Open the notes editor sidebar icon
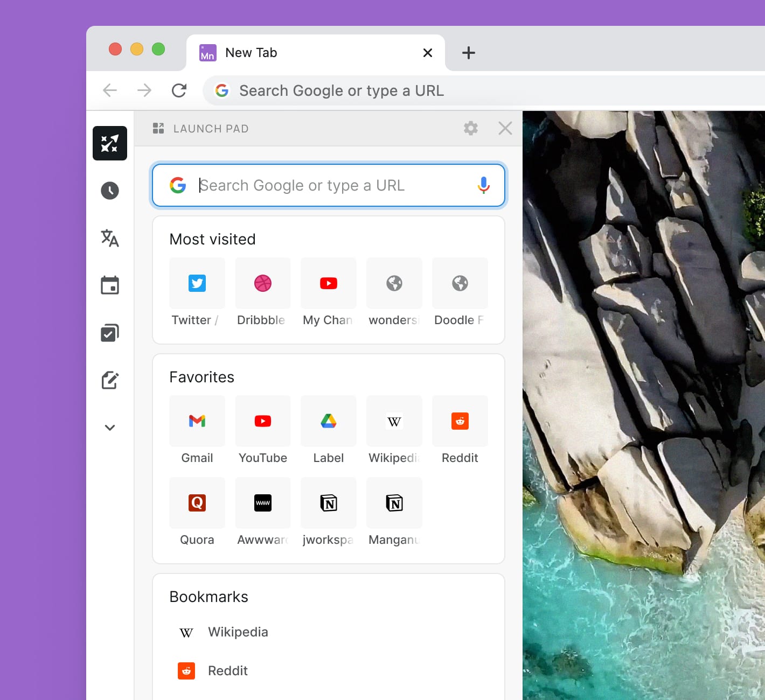Screen dimensions: 765x700 (110, 380)
